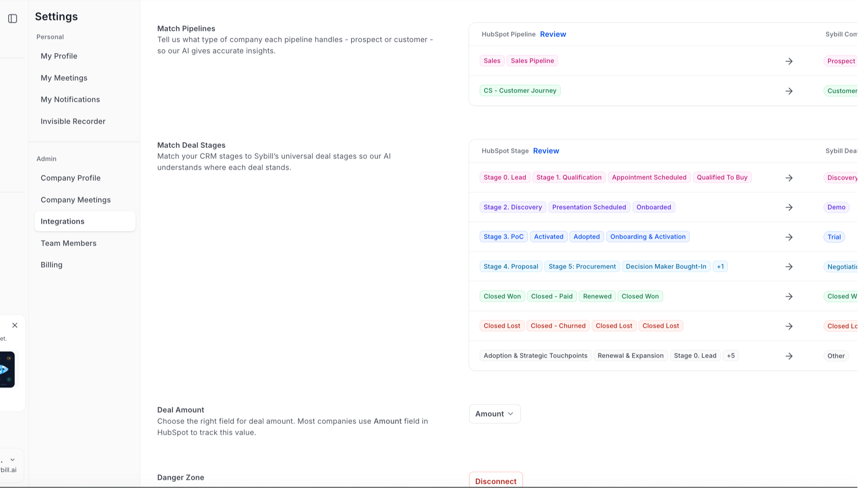Open My Notifications page
The image size is (868, 488).
pyautogui.click(x=70, y=99)
